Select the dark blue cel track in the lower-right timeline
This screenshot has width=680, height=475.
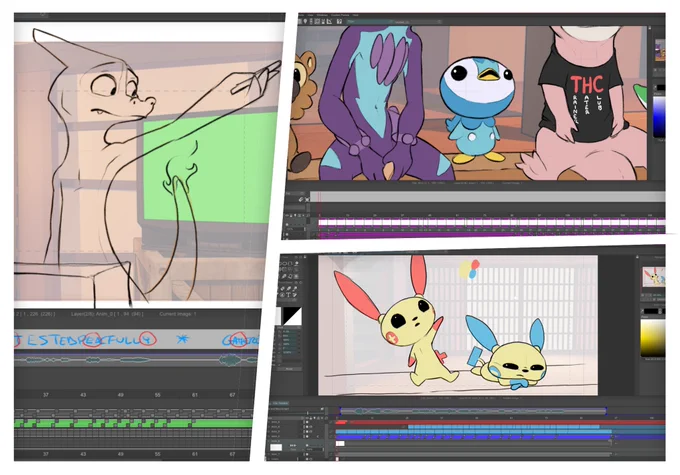point(473,437)
